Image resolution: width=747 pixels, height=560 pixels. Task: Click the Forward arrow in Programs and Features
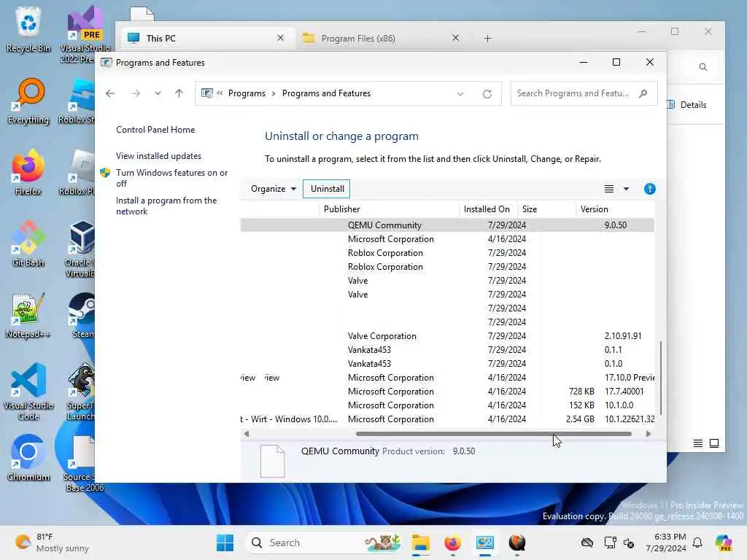click(x=136, y=93)
